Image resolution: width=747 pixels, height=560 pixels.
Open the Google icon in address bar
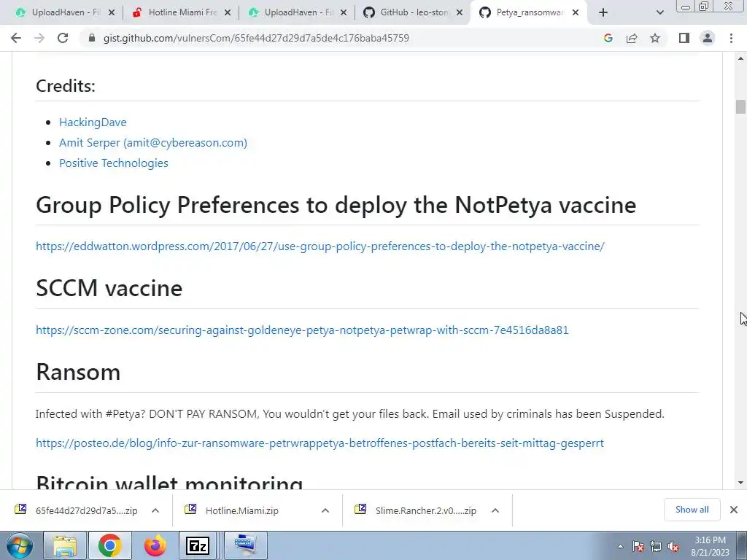[608, 38]
